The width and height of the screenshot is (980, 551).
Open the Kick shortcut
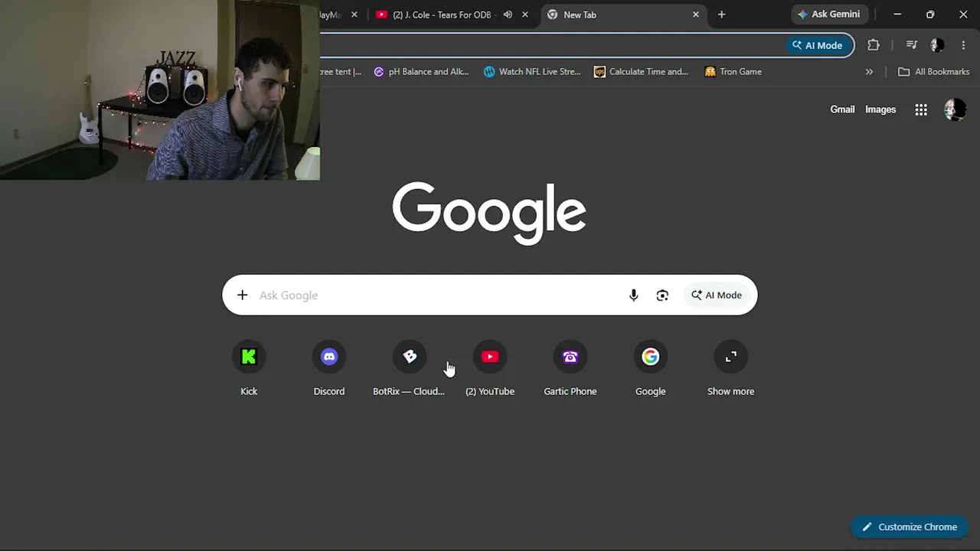click(x=249, y=369)
